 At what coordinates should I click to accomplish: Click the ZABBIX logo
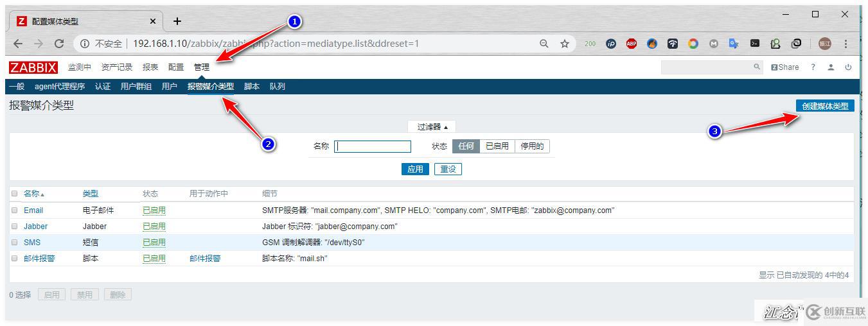[33, 67]
